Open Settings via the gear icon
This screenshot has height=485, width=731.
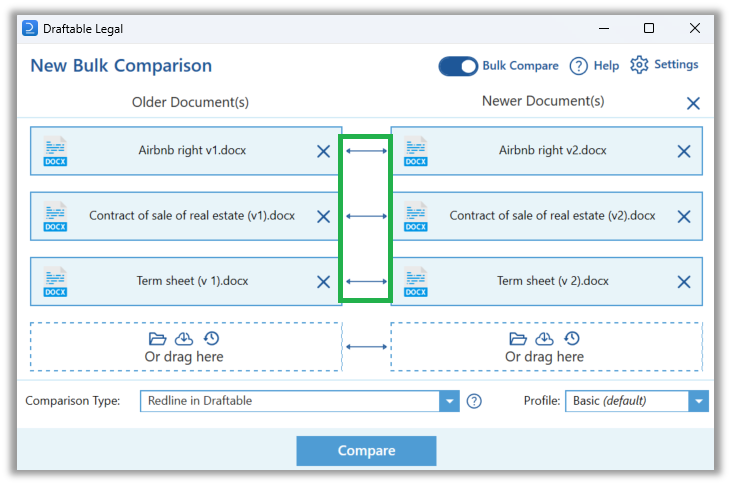tap(639, 65)
